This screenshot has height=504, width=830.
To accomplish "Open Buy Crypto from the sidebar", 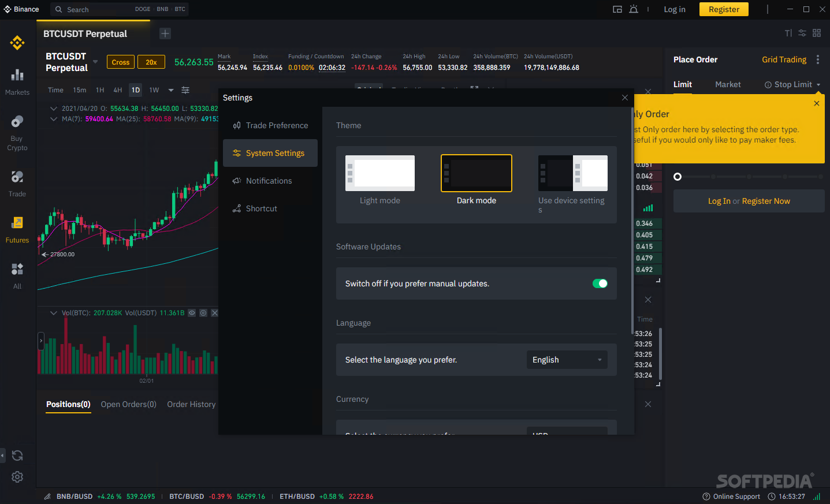I will point(17,133).
